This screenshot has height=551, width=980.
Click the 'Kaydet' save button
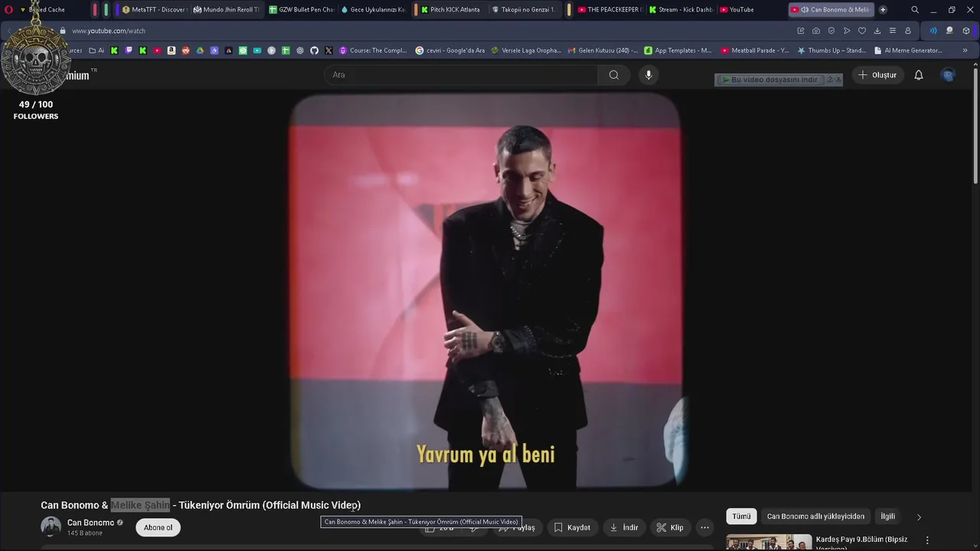tap(571, 527)
